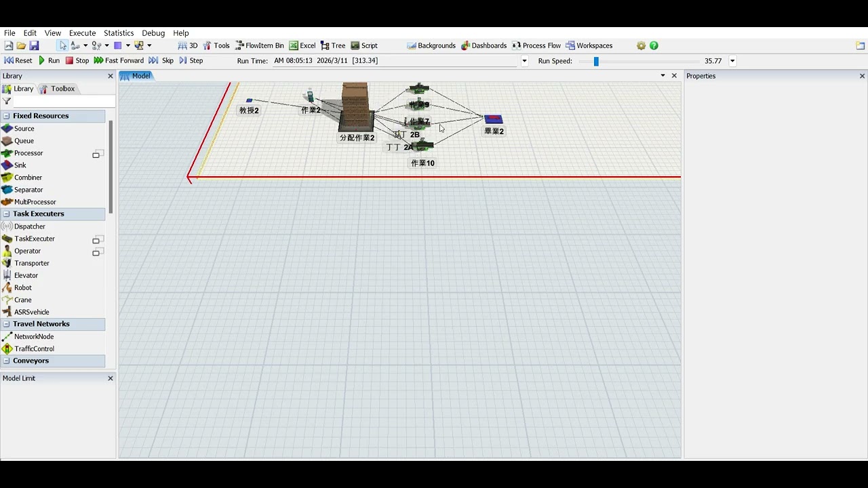Expand the Run Time dropdown arrow
The width and height of the screenshot is (868, 488).
(524, 61)
